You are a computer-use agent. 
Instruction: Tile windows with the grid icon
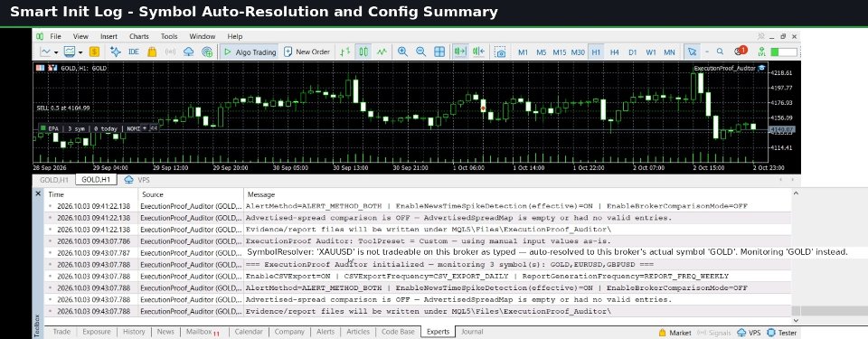pyautogui.click(x=439, y=52)
